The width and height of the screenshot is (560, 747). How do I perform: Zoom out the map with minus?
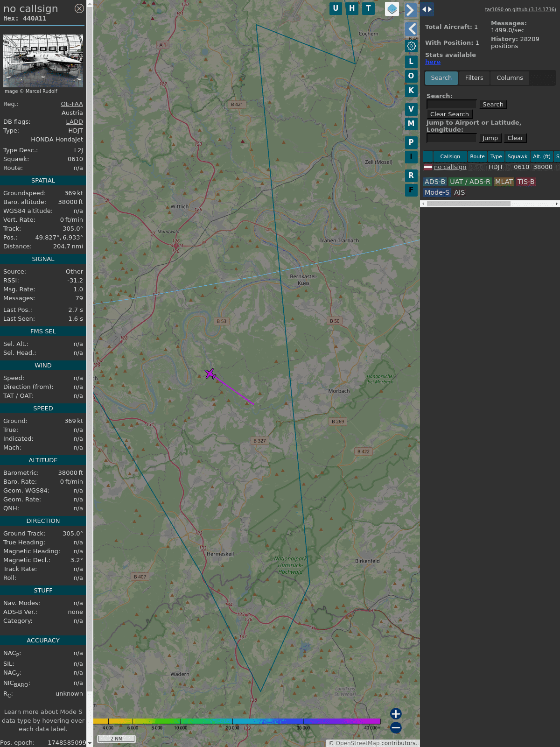pyautogui.click(x=396, y=728)
